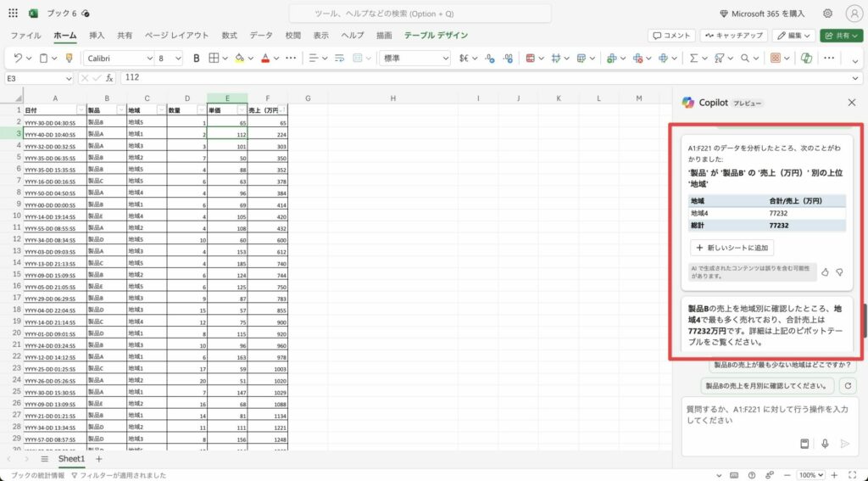The height and width of the screenshot is (481, 868).
Task: Switch to the 挿入 tab
Action: [97, 36]
